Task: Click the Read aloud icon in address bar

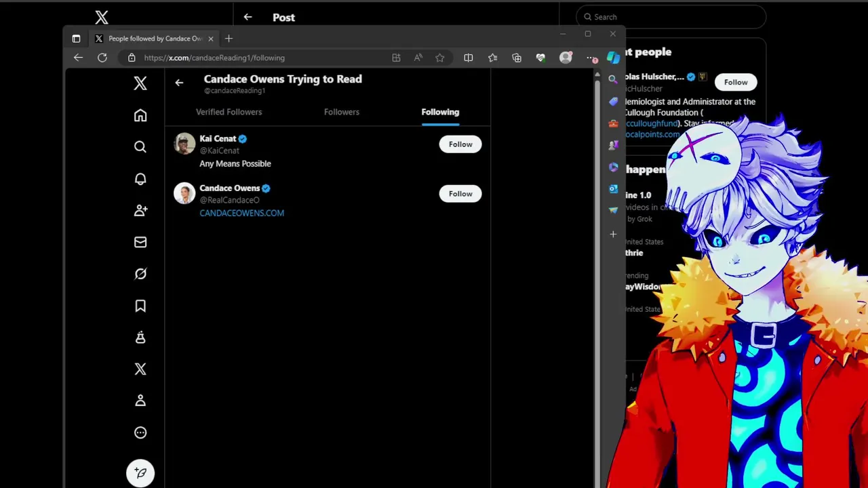Action: pos(418,58)
